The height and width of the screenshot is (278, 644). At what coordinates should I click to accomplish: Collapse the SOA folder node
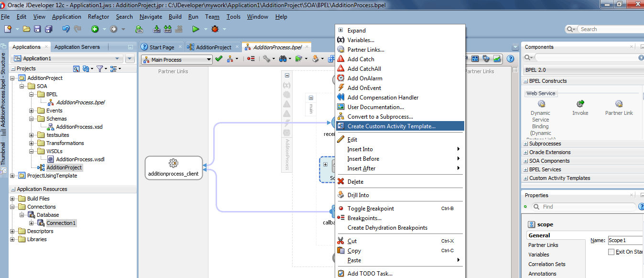[x=22, y=86]
